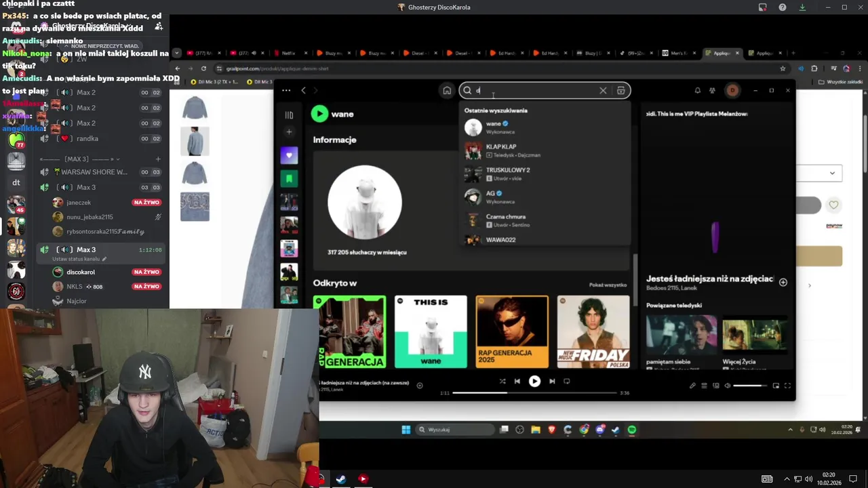Select recent search 'KLAP KLAP'
868x488 pixels.
(x=545, y=150)
